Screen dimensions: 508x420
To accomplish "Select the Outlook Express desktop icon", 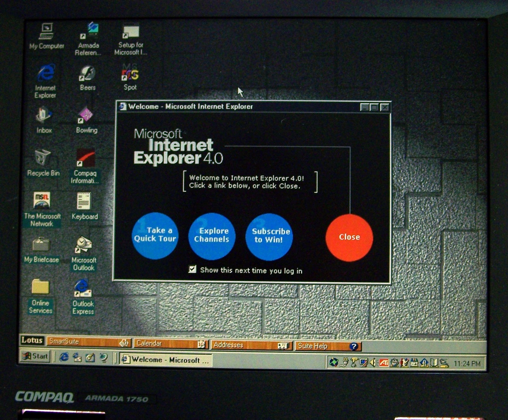I will (x=83, y=297).
